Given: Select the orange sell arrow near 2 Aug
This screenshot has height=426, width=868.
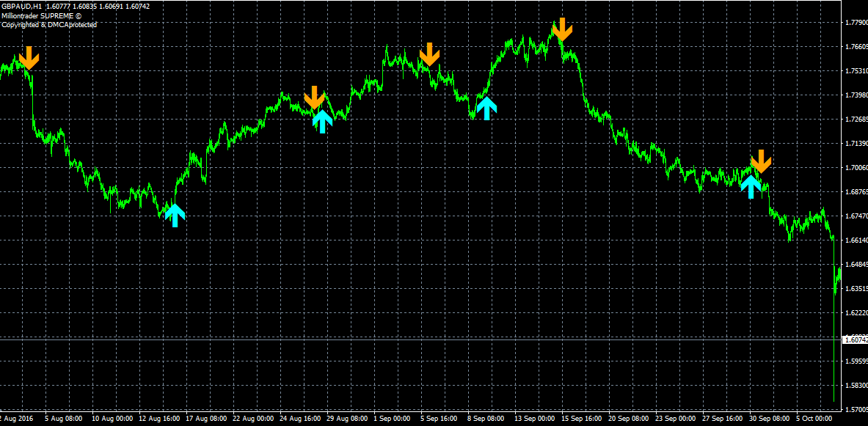Looking at the screenshot, I should point(29,58).
